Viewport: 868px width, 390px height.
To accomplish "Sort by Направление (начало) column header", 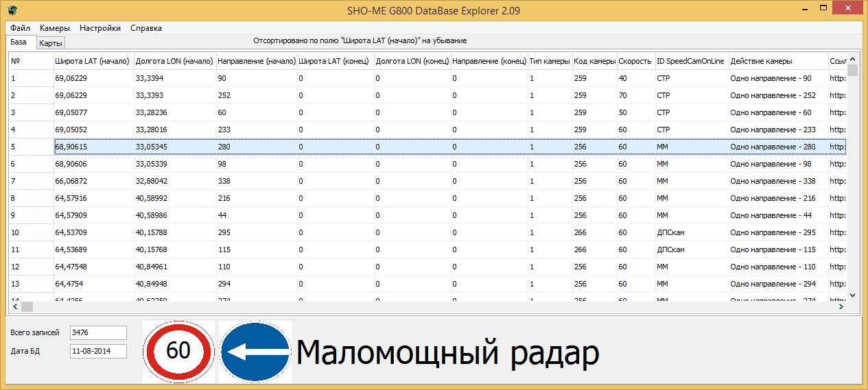I will 257,61.
